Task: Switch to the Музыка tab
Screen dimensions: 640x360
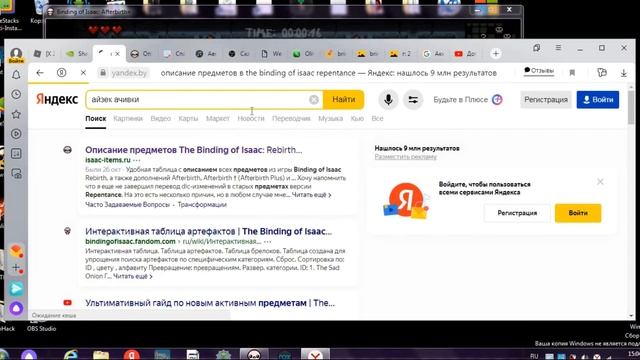Action: pyautogui.click(x=330, y=119)
